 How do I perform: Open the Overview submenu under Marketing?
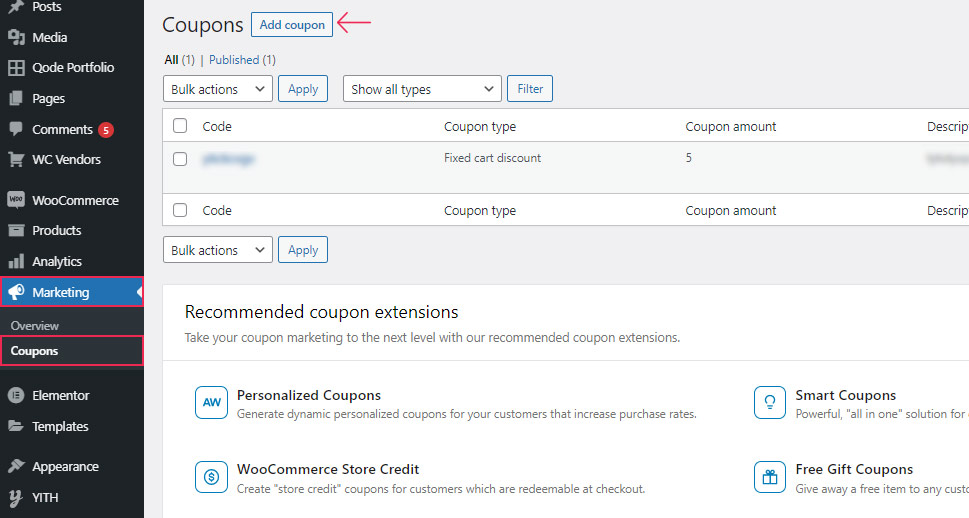tap(35, 325)
